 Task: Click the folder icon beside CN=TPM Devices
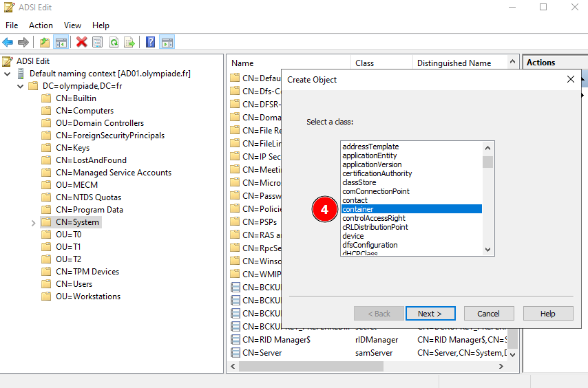46,272
